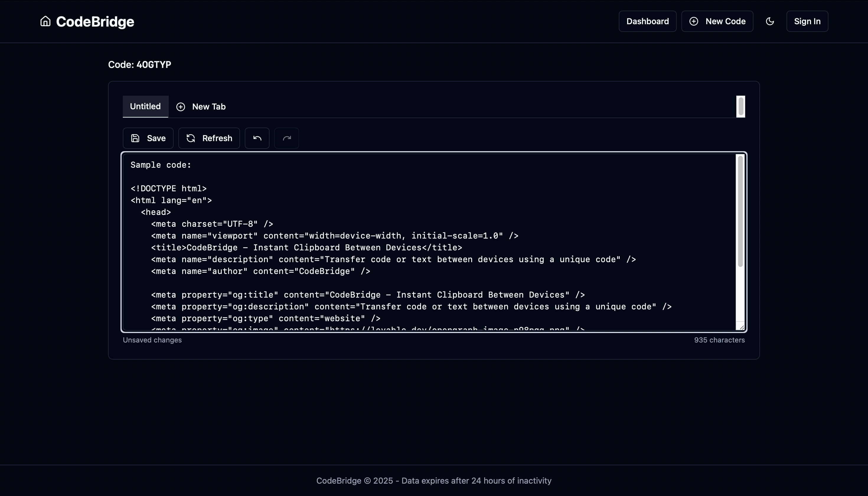Click the code editor vertical scrollbar
868x496 pixels.
tap(740, 211)
